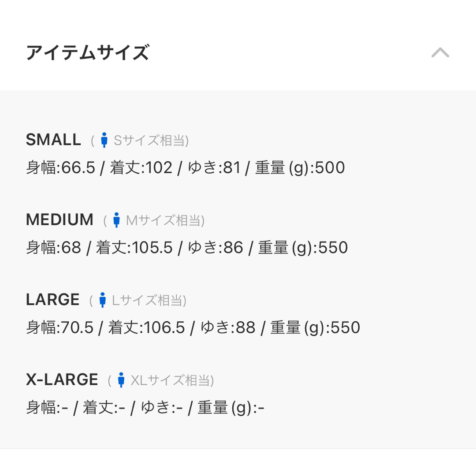
Task: Click SMALL measurements line with 身幅:66.5
Action: (x=186, y=168)
